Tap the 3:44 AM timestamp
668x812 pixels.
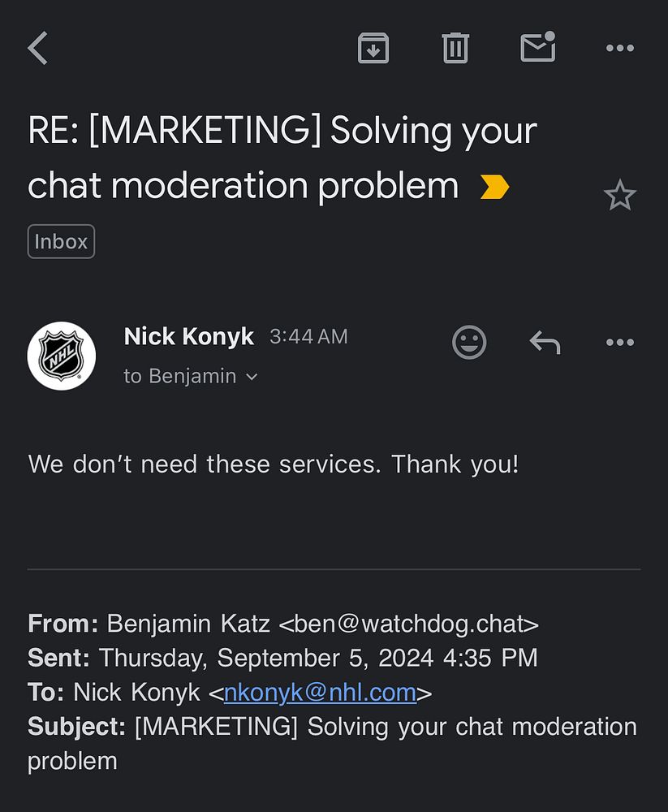pyautogui.click(x=308, y=337)
